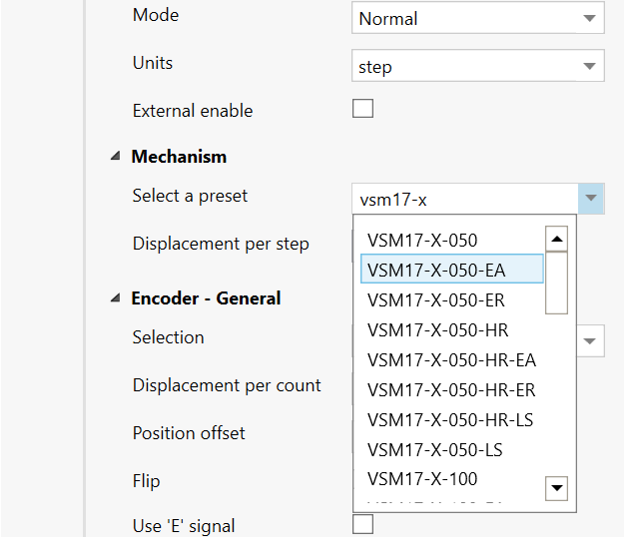The image size is (624, 537).
Task: Enable the Use 'E' signal checkbox
Action: point(363,524)
